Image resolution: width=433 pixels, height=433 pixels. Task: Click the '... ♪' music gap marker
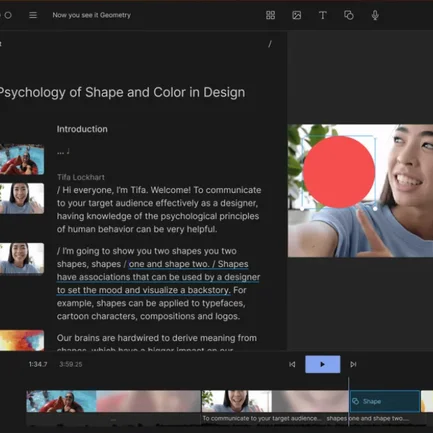(x=63, y=152)
